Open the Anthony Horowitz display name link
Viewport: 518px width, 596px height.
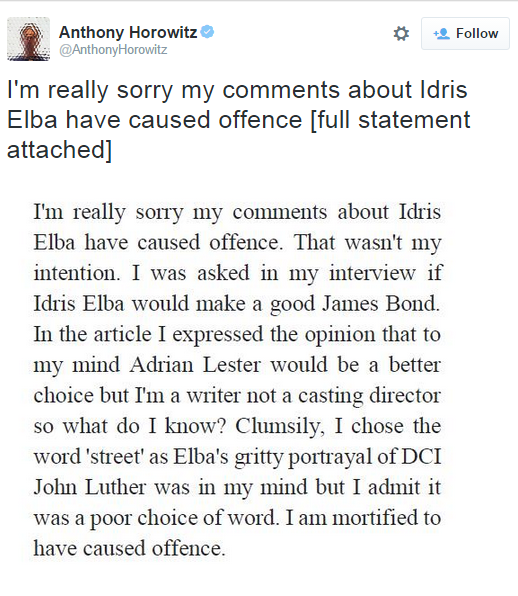(128, 32)
